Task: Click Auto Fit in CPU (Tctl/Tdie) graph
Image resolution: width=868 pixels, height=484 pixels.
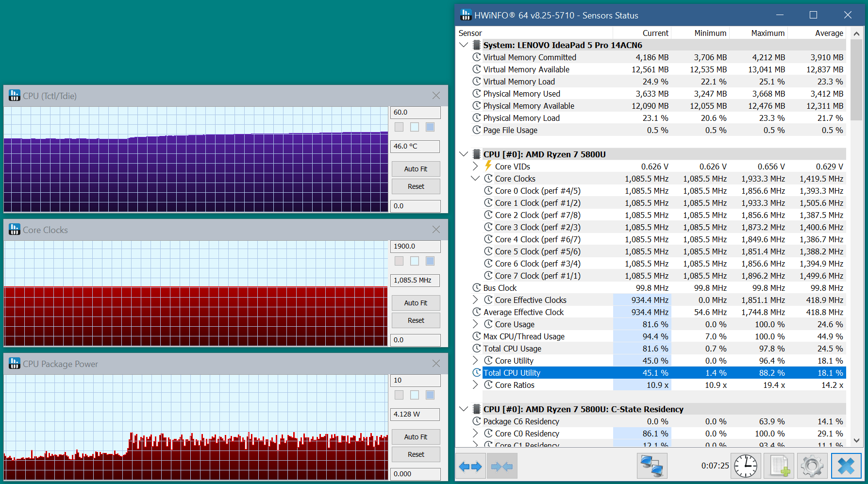Action: click(x=416, y=169)
